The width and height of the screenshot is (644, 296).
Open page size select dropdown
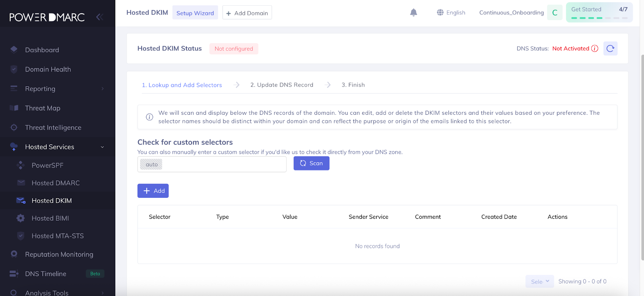pyautogui.click(x=539, y=282)
